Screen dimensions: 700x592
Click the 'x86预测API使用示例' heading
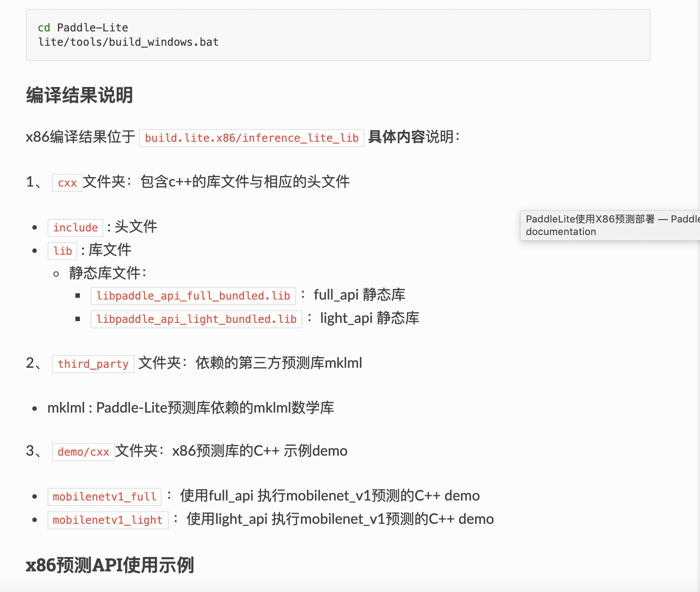coord(110,565)
